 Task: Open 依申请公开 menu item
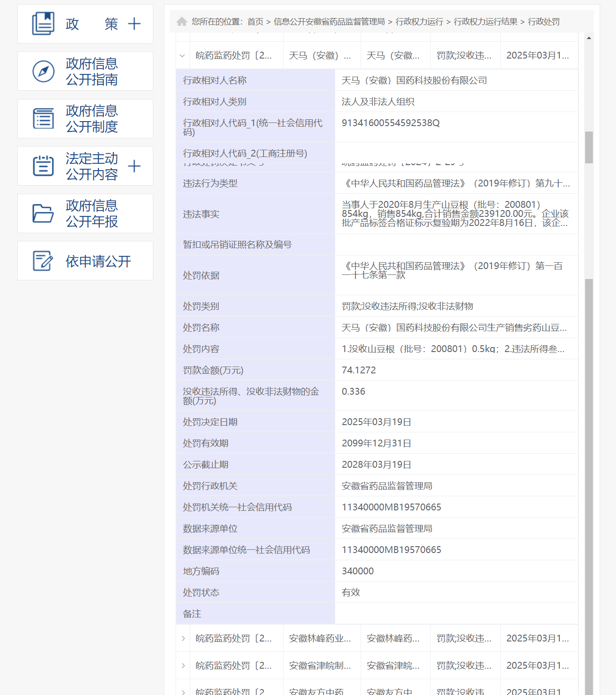[85, 261]
